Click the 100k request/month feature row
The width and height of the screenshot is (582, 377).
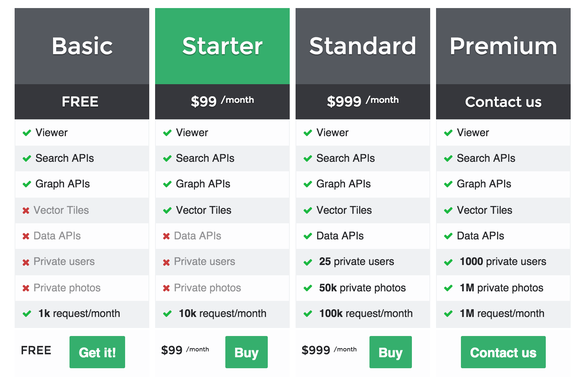(363, 314)
